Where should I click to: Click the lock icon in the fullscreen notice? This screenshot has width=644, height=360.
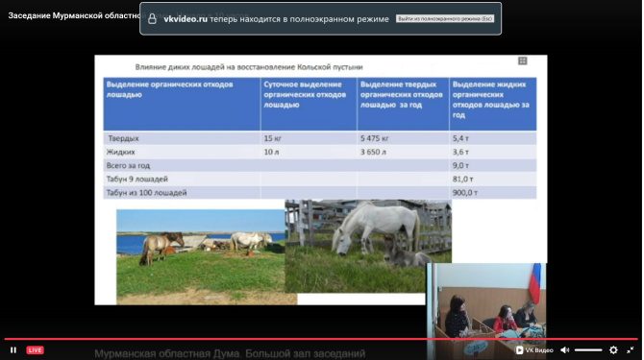click(x=152, y=19)
